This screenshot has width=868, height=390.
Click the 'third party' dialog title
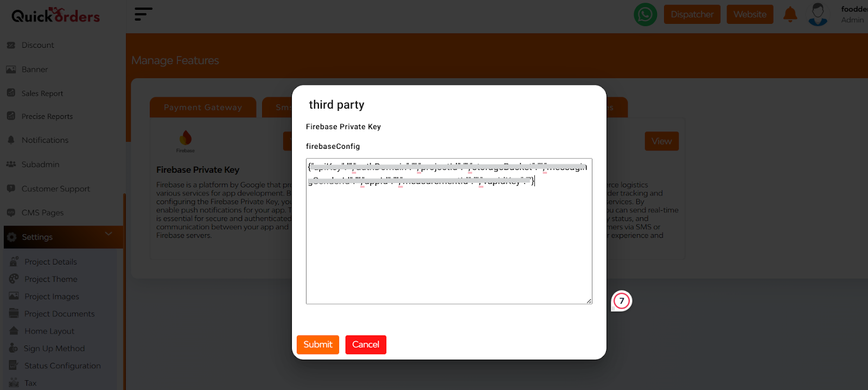click(x=336, y=105)
